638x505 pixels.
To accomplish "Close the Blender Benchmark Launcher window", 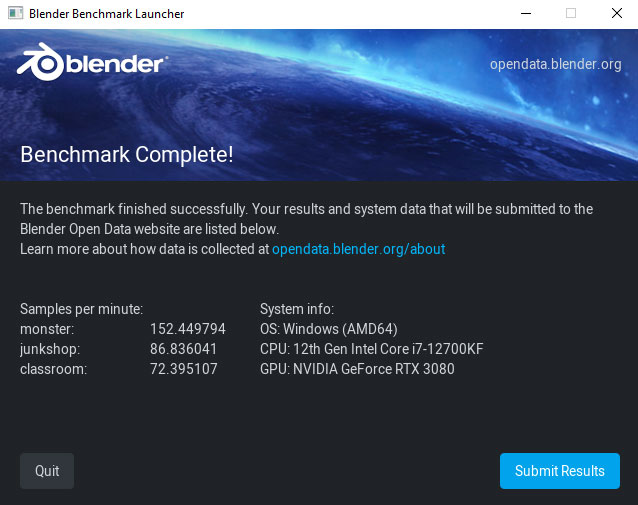I will pos(617,13).
